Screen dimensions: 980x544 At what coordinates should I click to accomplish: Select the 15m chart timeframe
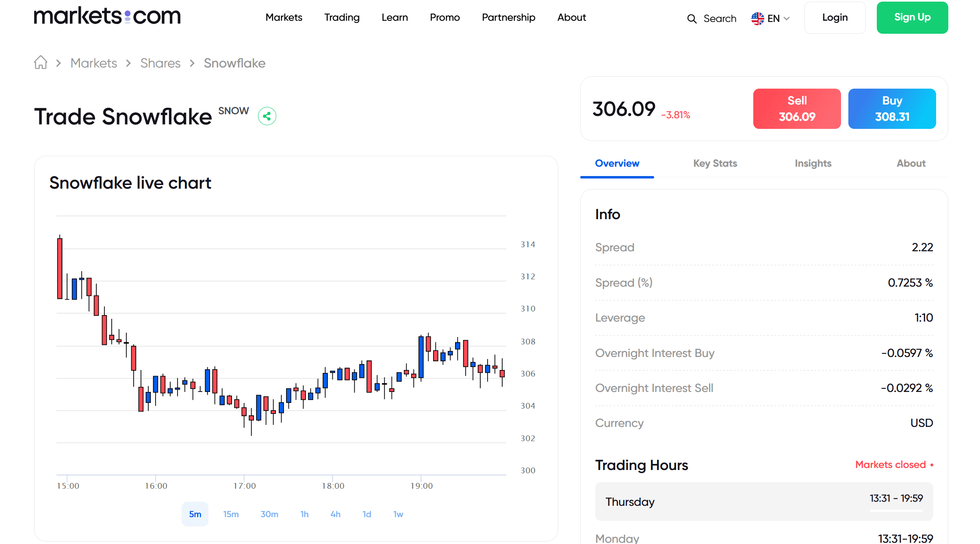(x=231, y=514)
